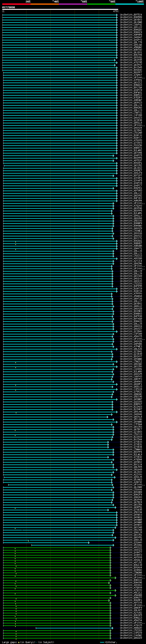Open hit UniRef100_Q5JN63
Screen dimensions: 146x644
coord(131,480)
